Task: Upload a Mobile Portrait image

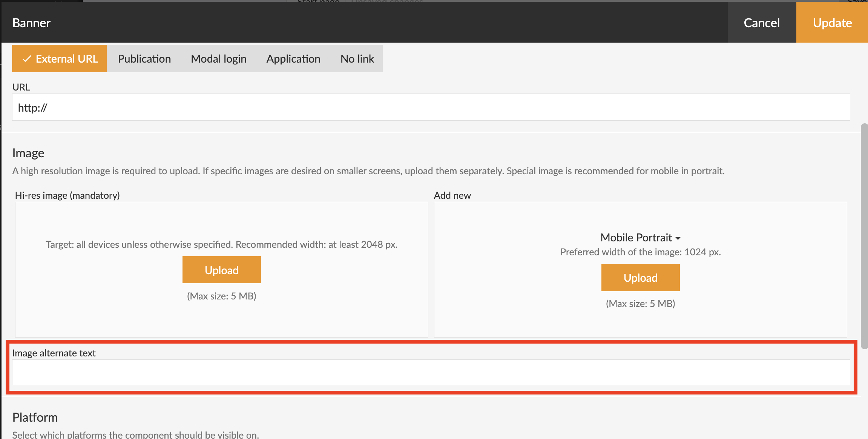Action: pos(640,278)
